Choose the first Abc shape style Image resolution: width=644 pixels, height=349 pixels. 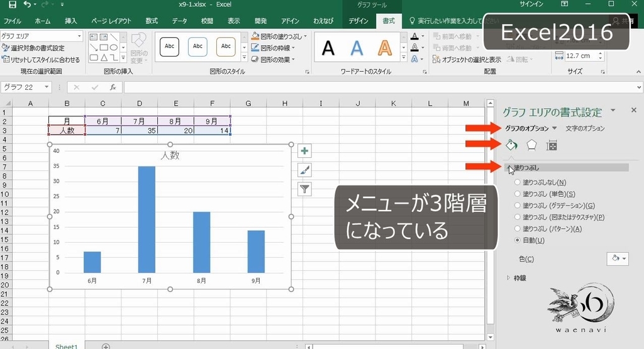tap(170, 47)
